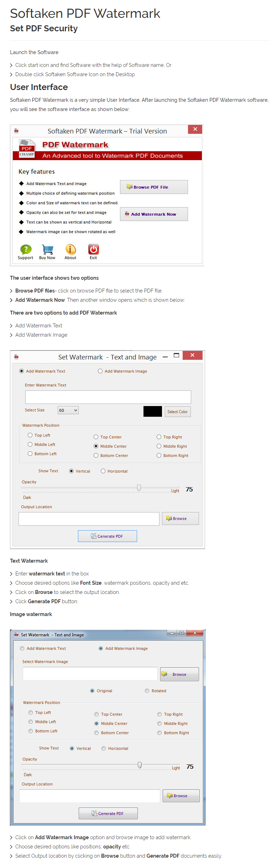Select the Rotated image option

click(147, 690)
